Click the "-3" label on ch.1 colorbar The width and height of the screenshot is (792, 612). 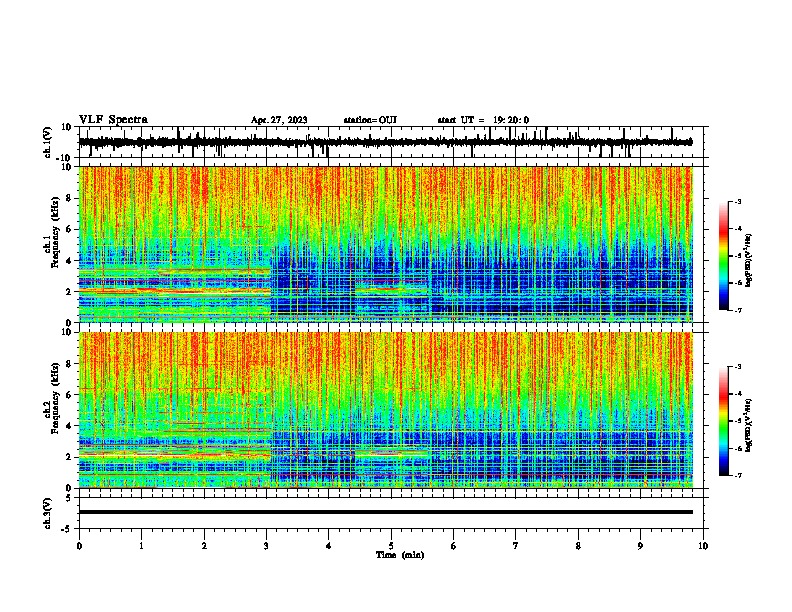click(x=737, y=201)
